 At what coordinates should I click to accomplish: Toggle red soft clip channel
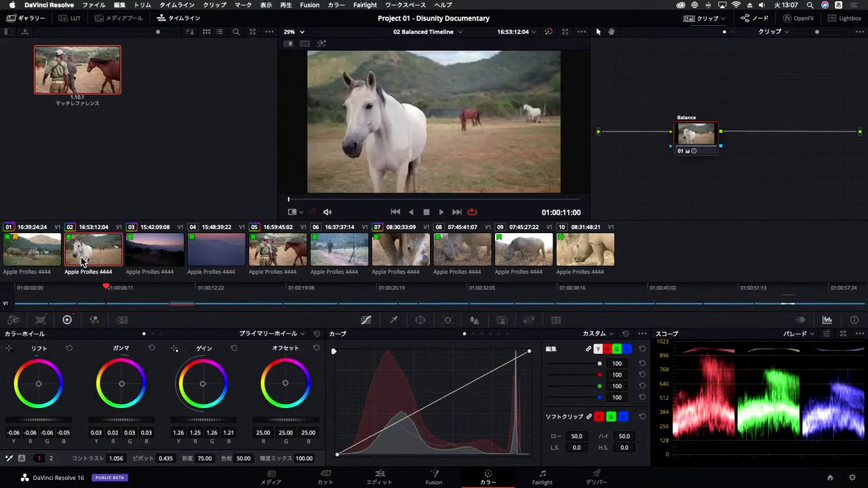point(600,416)
